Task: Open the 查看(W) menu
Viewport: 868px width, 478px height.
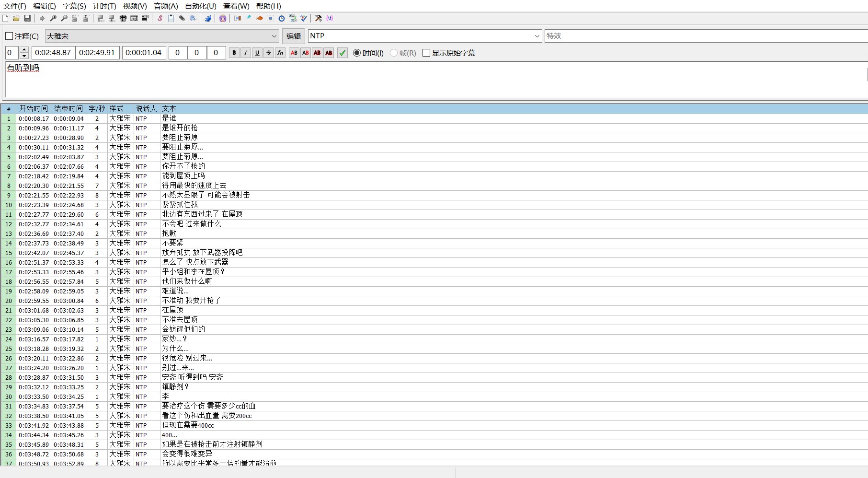Action: pyautogui.click(x=236, y=6)
